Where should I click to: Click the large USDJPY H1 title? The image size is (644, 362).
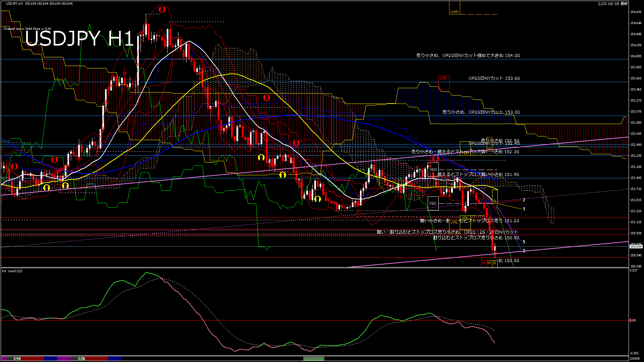pyautogui.click(x=79, y=39)
